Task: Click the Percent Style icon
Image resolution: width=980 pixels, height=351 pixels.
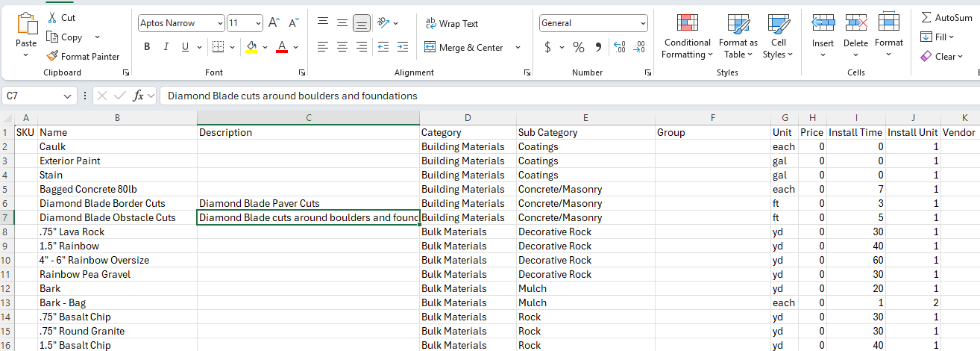Action: [x=578, y=48]
